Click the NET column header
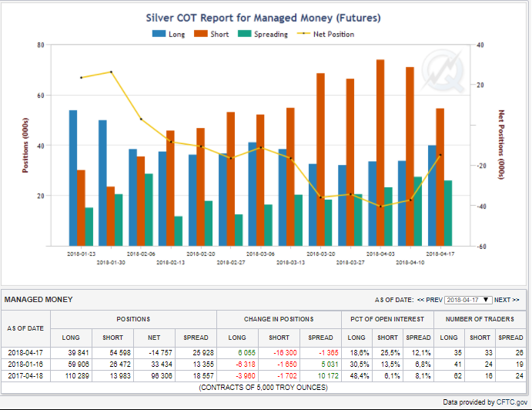532x410 pixels. tap(154, 338)
